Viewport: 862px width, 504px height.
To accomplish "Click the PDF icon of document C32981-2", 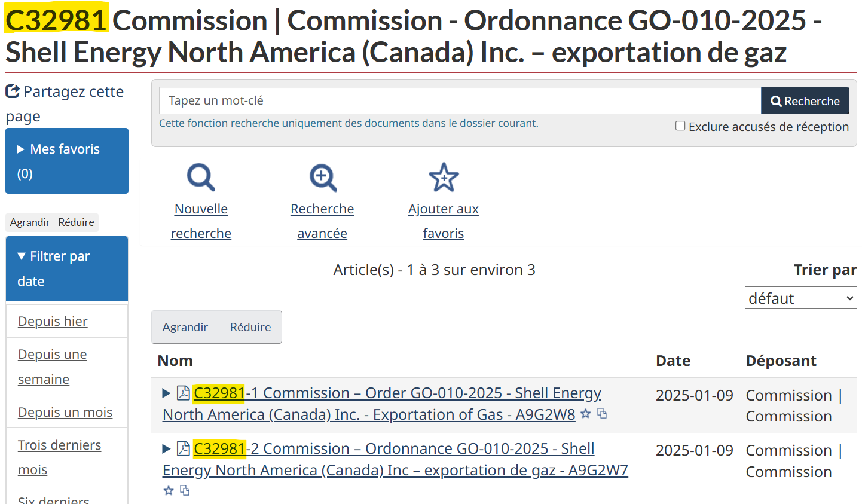I will (x=184, y=448).
